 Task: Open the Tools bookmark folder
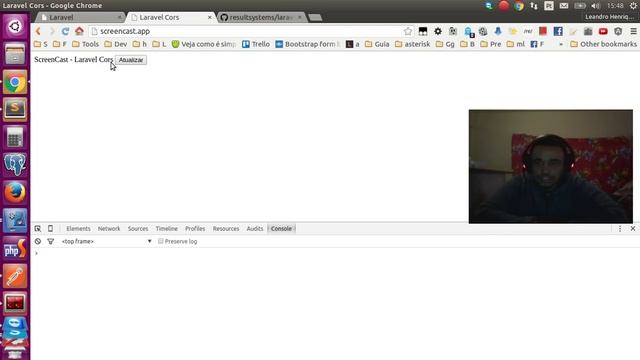click(x=85, y=44)
